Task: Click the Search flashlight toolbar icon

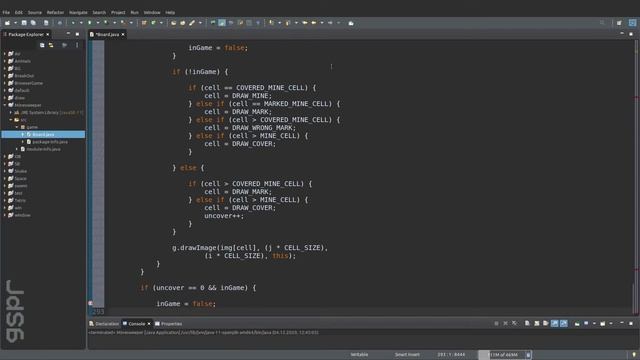Action: [x=191, y=23]
